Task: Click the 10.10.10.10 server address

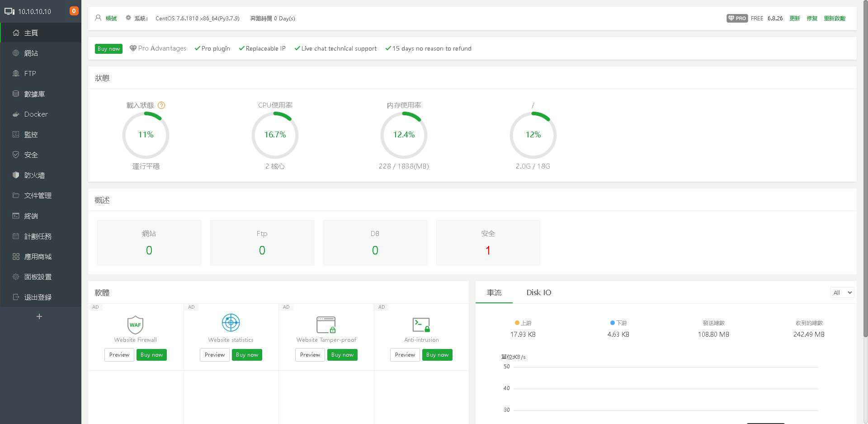Action: pos(34,11)
